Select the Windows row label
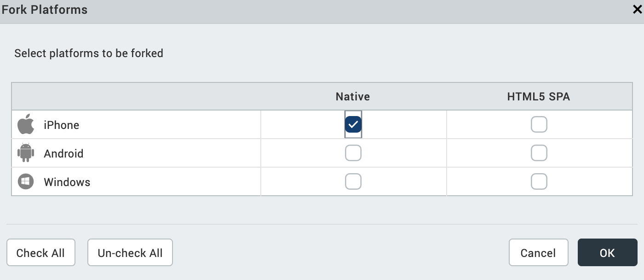644x280 pixels. pos(67,182)
